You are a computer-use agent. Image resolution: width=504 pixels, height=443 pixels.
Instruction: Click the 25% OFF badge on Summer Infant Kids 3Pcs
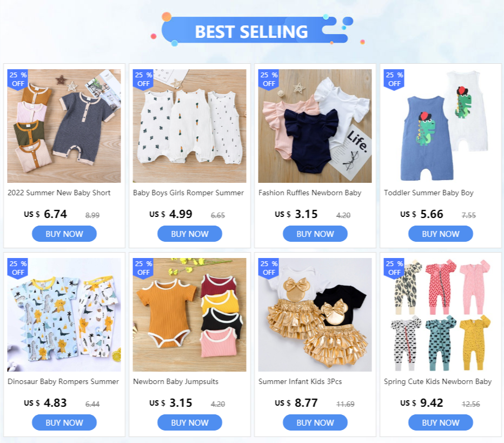click(269, 268)
